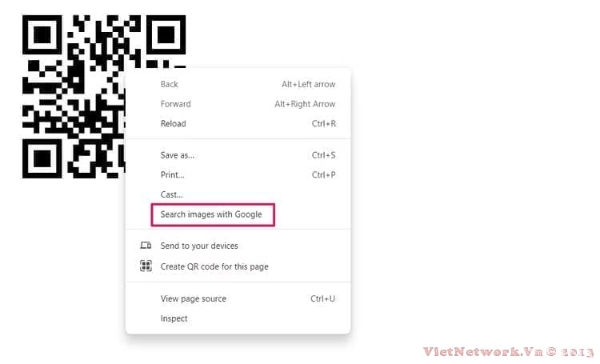600x364 pixels.
Task: Click the Alt+Left arrow shortcut text
Action: click(309, 84)
